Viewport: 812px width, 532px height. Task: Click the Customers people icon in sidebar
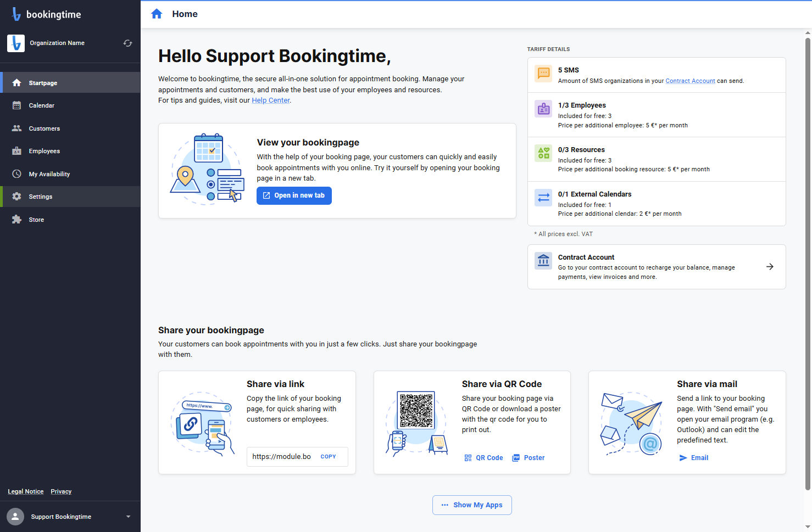pos(17,128)
